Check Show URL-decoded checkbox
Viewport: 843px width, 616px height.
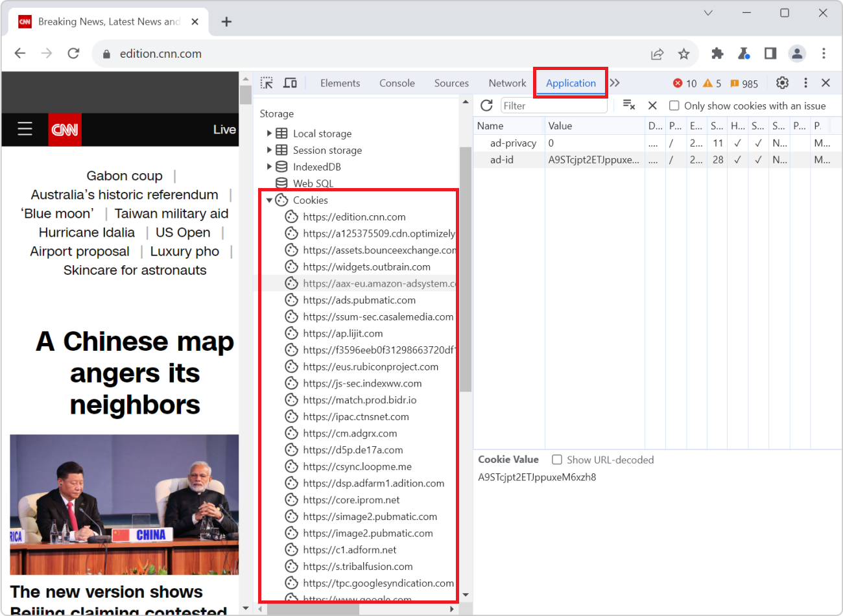click(x=557, y=460)
